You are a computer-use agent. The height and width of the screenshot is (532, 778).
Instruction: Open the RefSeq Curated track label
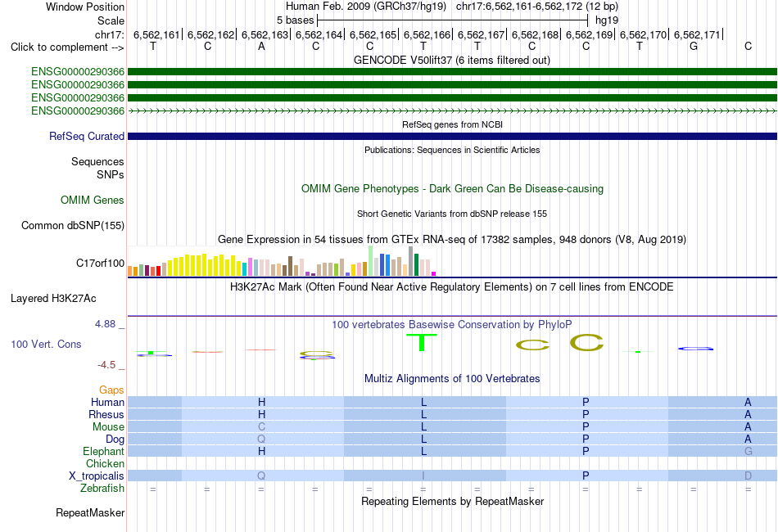click(x=86, y=137)
